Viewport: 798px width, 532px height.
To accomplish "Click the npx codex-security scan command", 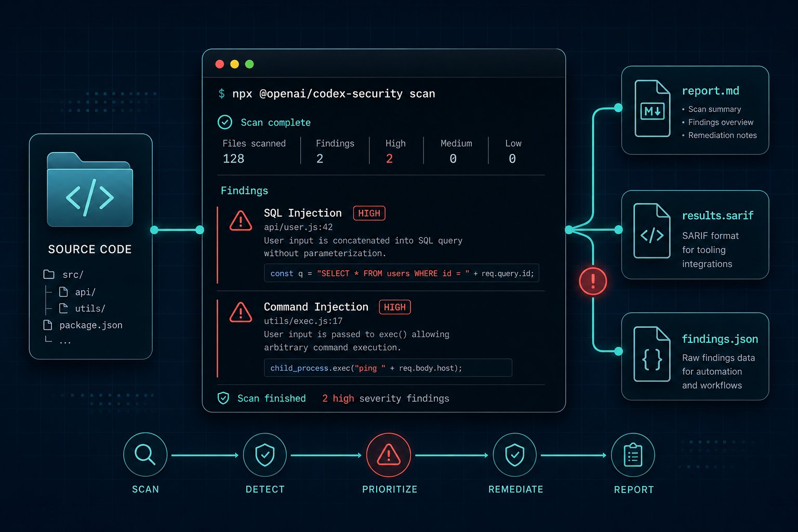I will 334,94.
